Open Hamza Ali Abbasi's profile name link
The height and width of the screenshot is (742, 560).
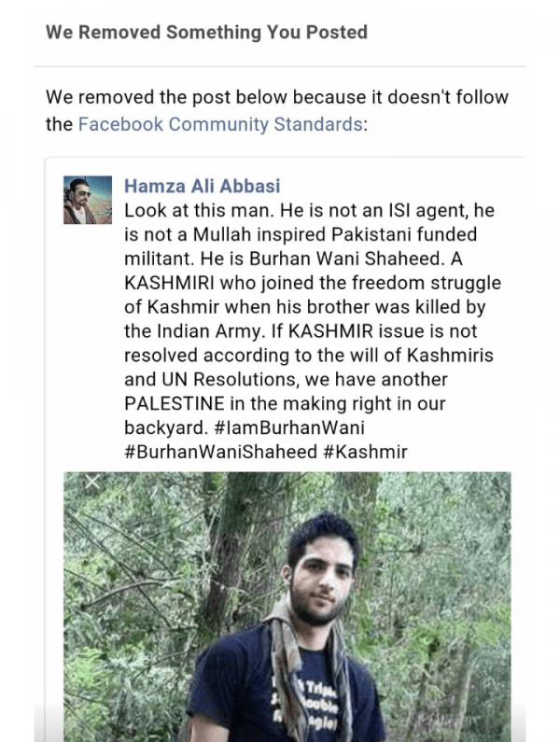click(x=203, y=186)
